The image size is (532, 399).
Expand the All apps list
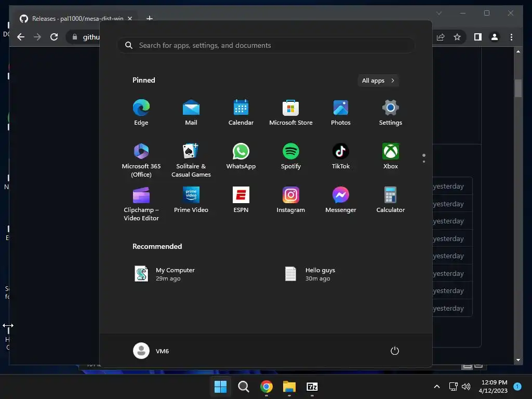[x=378, y=81]
